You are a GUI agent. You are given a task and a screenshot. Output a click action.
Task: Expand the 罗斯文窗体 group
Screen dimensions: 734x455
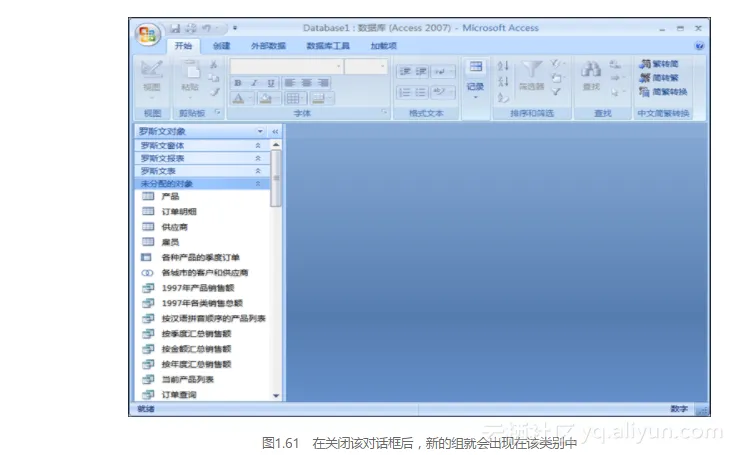point(202,146)
